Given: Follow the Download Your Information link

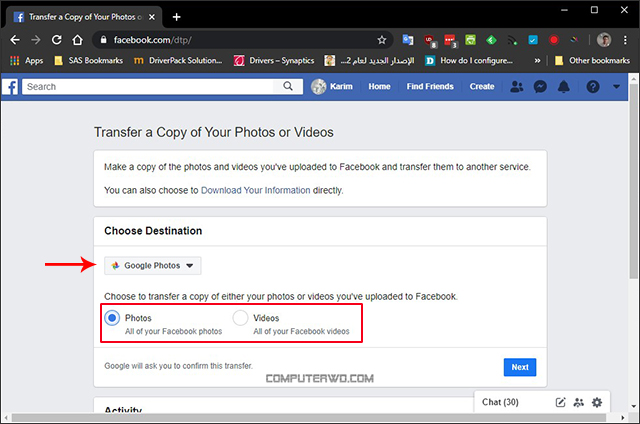Looking at the screenshot, I should pyautogui.click(x=256, y=190).
